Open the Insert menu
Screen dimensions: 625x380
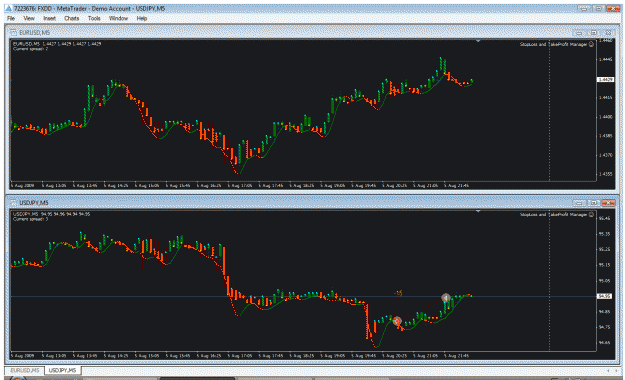[x=49, y=18]
